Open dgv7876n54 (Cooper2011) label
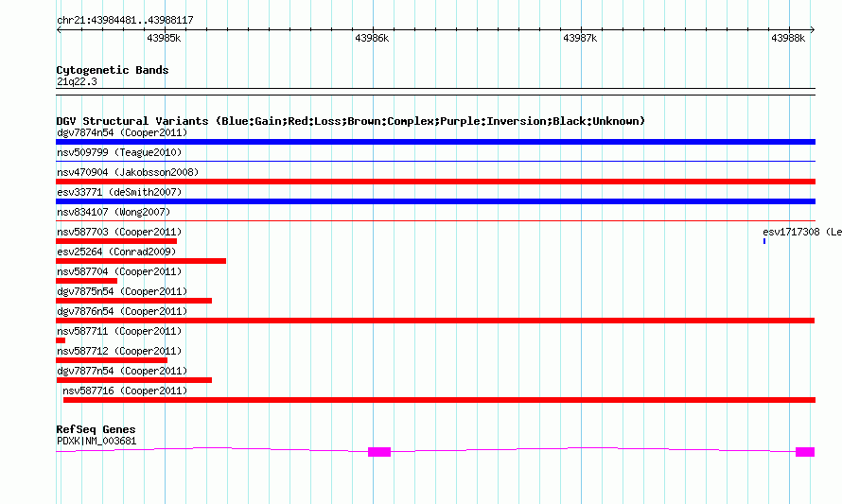Screen dimensions: 842x504 pyautogui.click(x=122, y=311)
